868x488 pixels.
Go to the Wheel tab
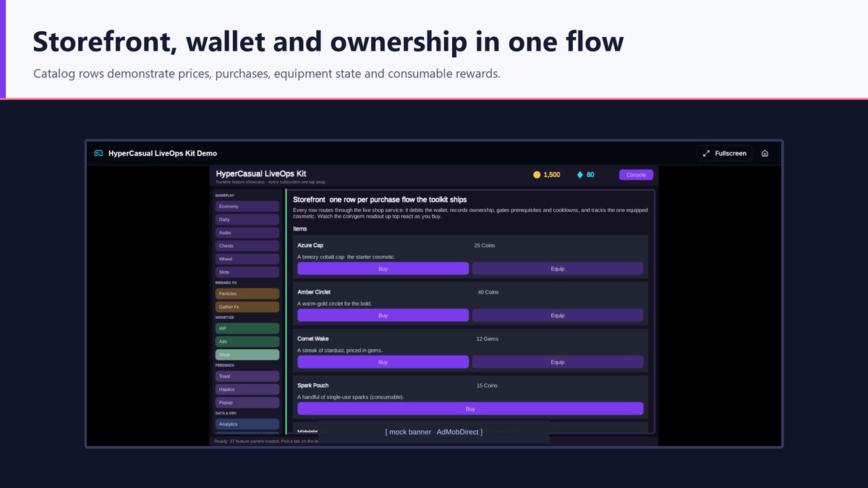[x=247, y=259]
